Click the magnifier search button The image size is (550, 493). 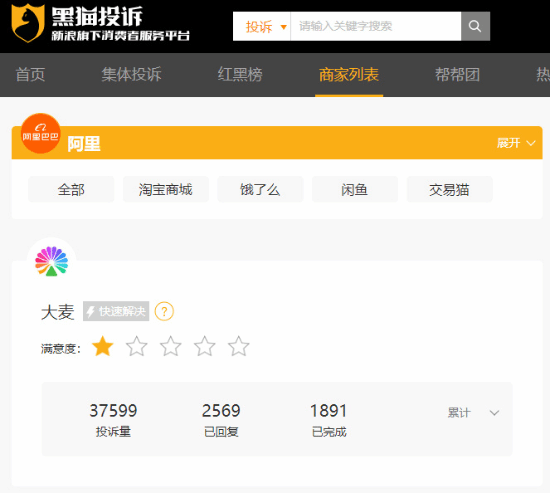click(x=475, y=26)
